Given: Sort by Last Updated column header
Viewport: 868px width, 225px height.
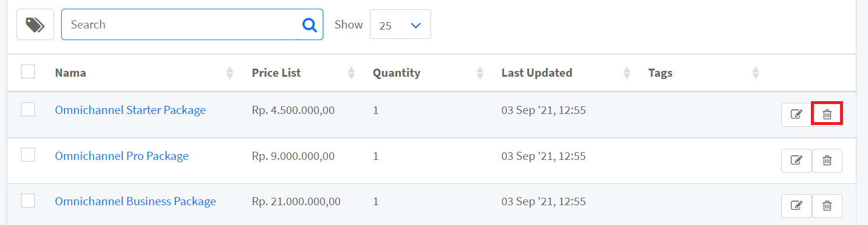Looking at the screenshot, I should click(537, 73).
